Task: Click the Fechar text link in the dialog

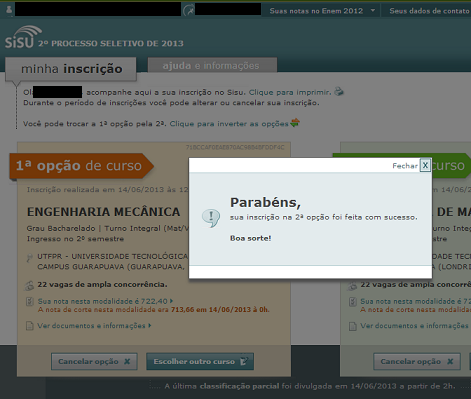Action: [x=405, y=166]
